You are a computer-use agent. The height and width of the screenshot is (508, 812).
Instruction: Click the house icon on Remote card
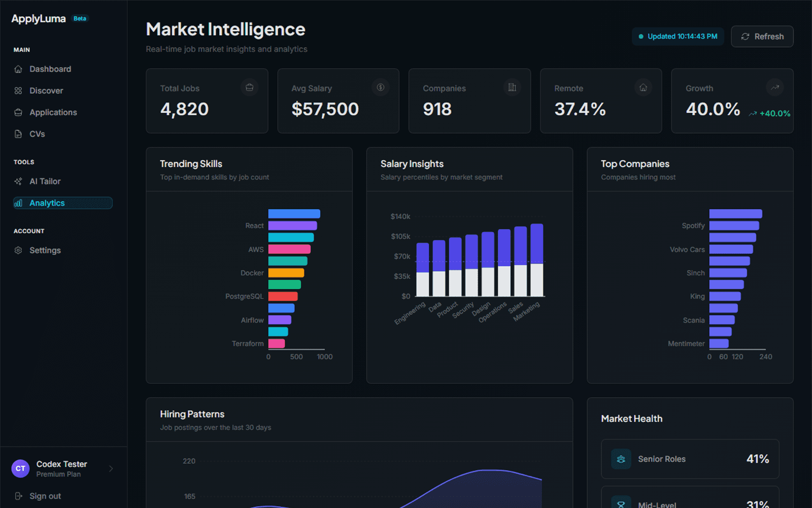(643, 87)
